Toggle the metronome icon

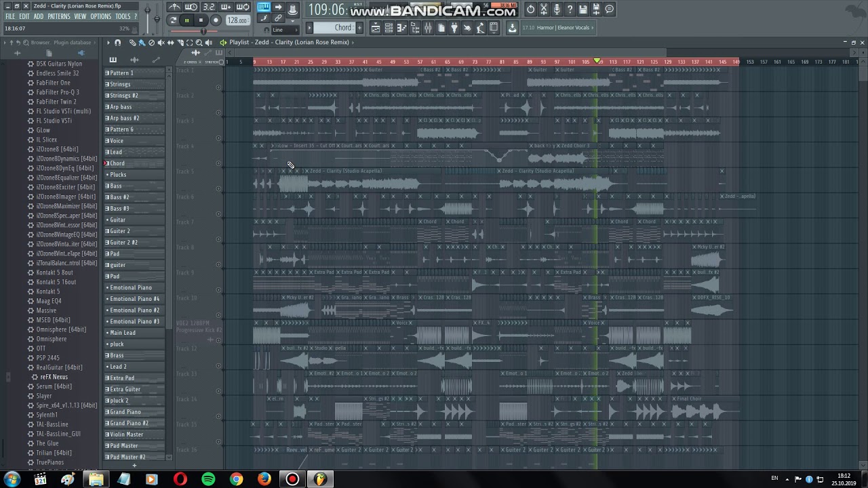coord(175,7)
